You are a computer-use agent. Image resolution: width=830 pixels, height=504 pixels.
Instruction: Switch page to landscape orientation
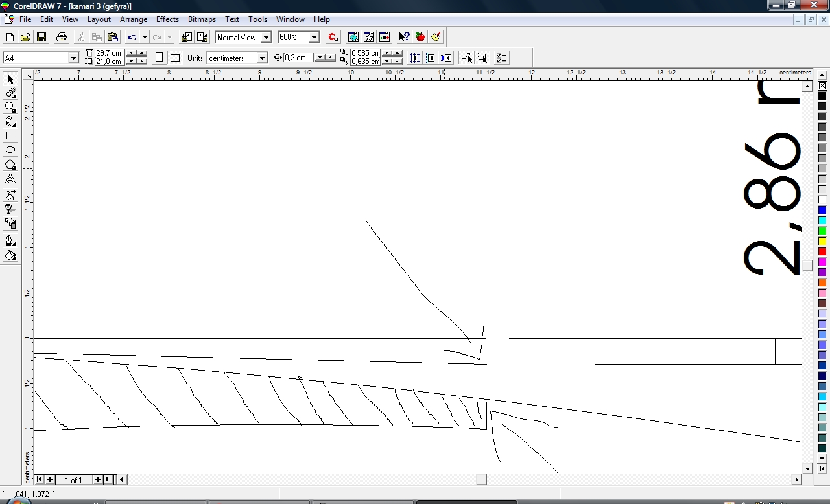point(174,58)
